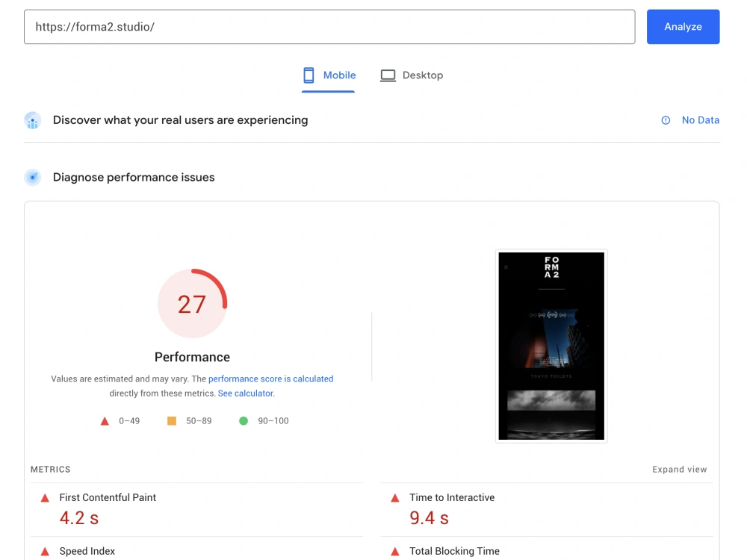
Task: Click the Time to Interactive label
Action: click(452, 497)
